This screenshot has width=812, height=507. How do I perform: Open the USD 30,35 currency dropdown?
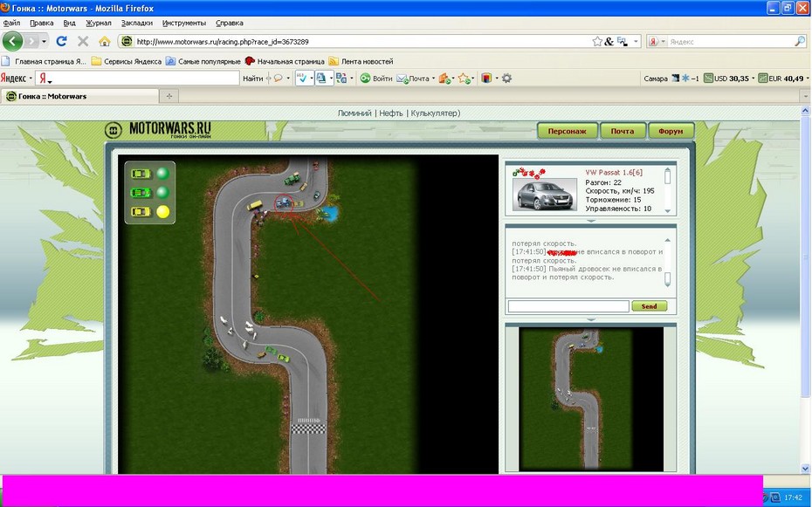click(x=753, y=79)
